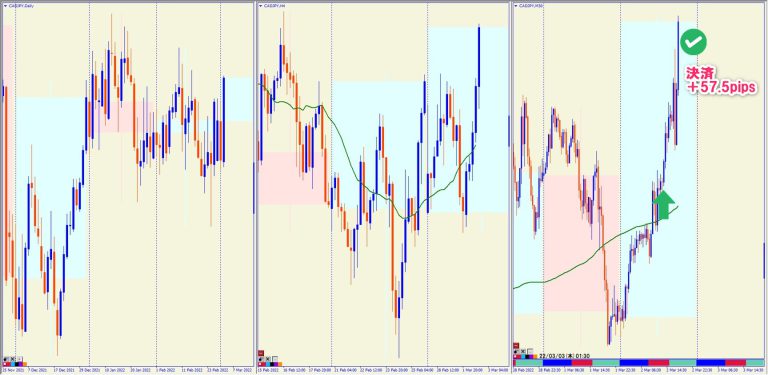Click the 7 Mar 2022 date label
This screenshot has height=375, width=768.
[x=243, y=370]
